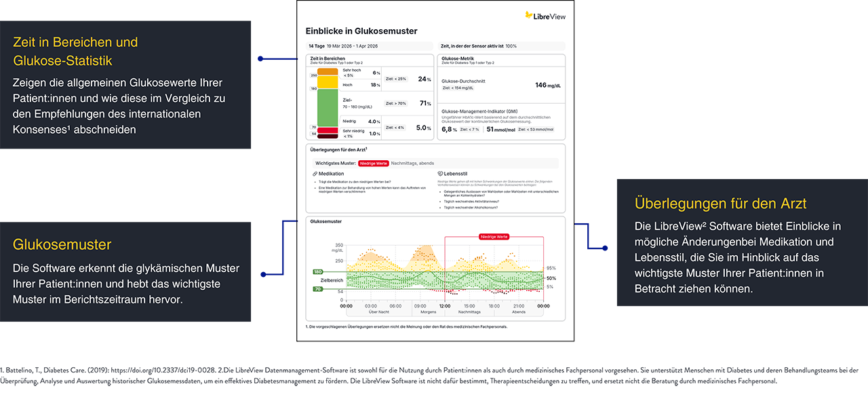868x397 pixels.
Task: Click the 'Ziel: > 70%' target label
Action: point(396,103)
